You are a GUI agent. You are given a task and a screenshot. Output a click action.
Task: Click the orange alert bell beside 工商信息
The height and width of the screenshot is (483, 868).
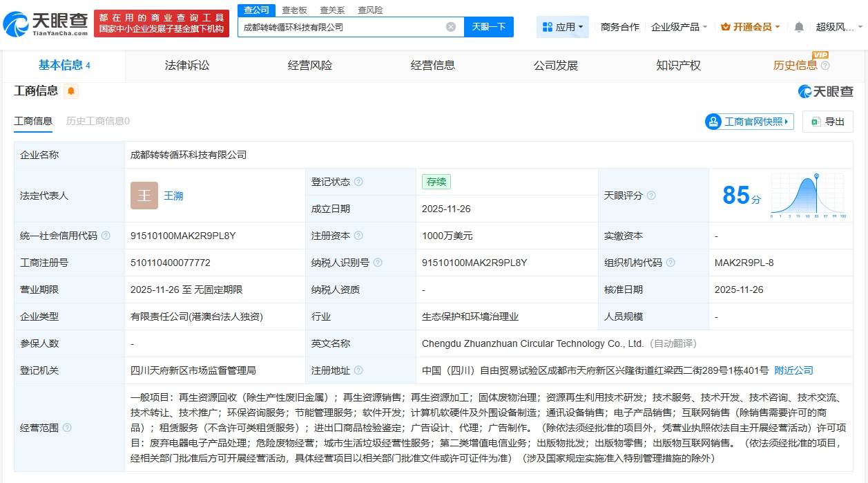(x=71, y=91)
